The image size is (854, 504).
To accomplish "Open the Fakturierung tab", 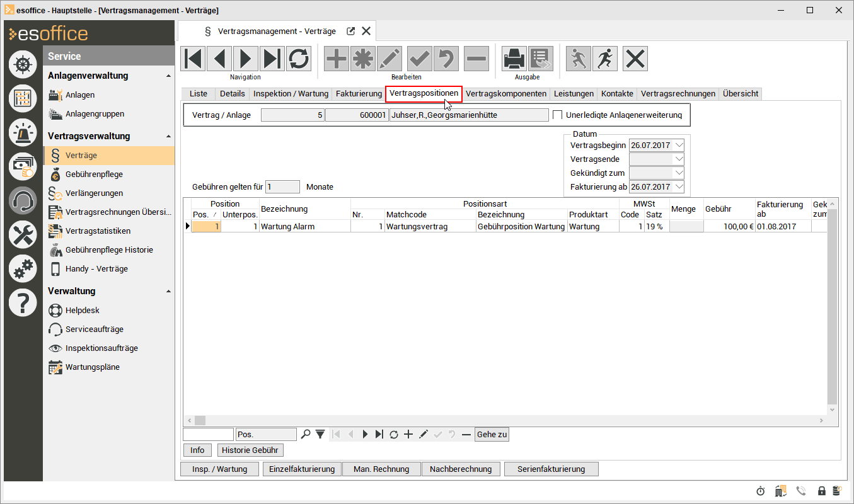I will [x=359, y=94].
